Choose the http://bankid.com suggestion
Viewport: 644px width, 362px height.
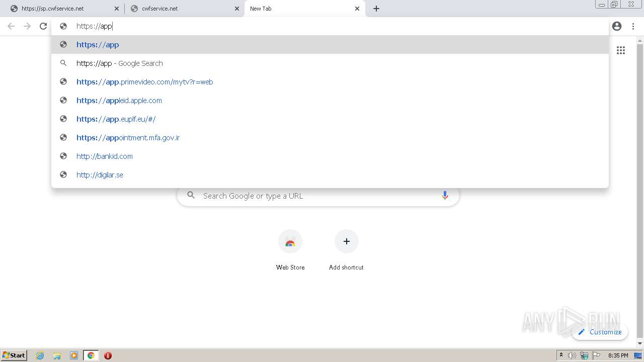point(330,156)
